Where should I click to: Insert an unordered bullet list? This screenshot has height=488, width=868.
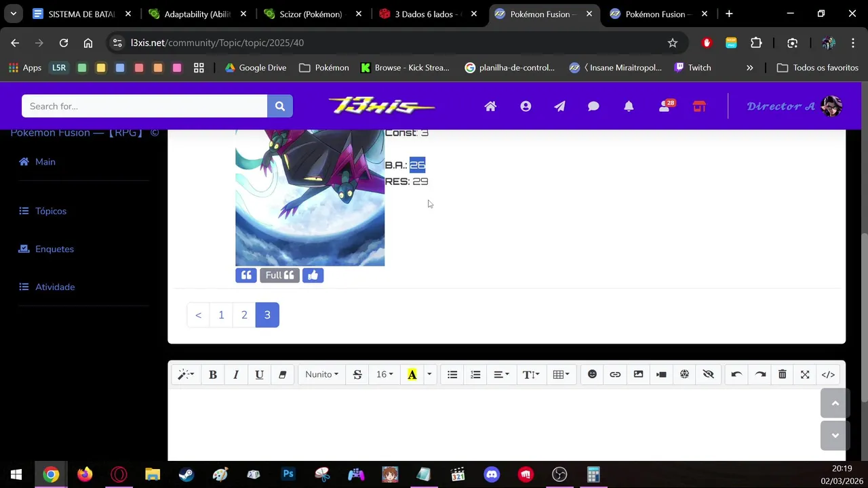(452, 374)
